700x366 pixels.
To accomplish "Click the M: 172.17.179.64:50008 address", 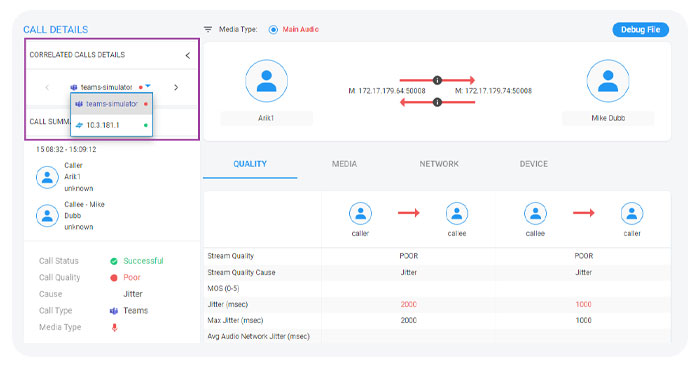I will click(387, 91).
